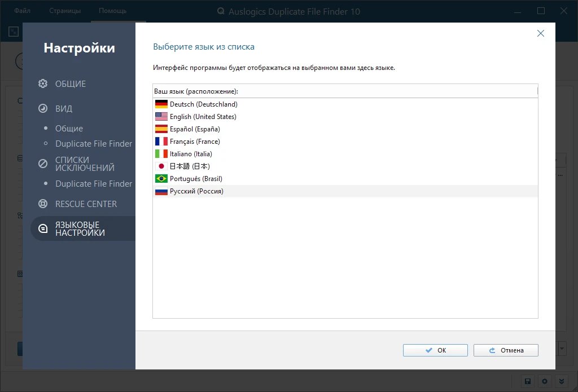The height and width of the screenshot is (392, 578).
Task: Click the Brazilian flag icon
Action: point(161,179)
